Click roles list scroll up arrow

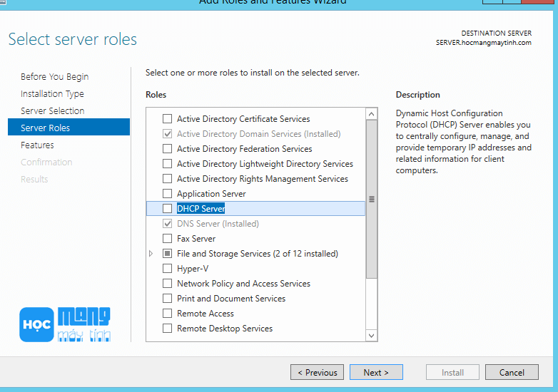(372, 114)
